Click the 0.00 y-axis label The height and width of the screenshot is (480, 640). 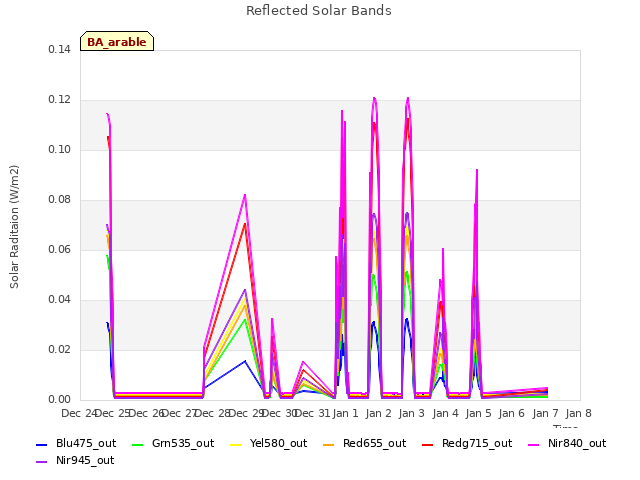click(59, 400)
